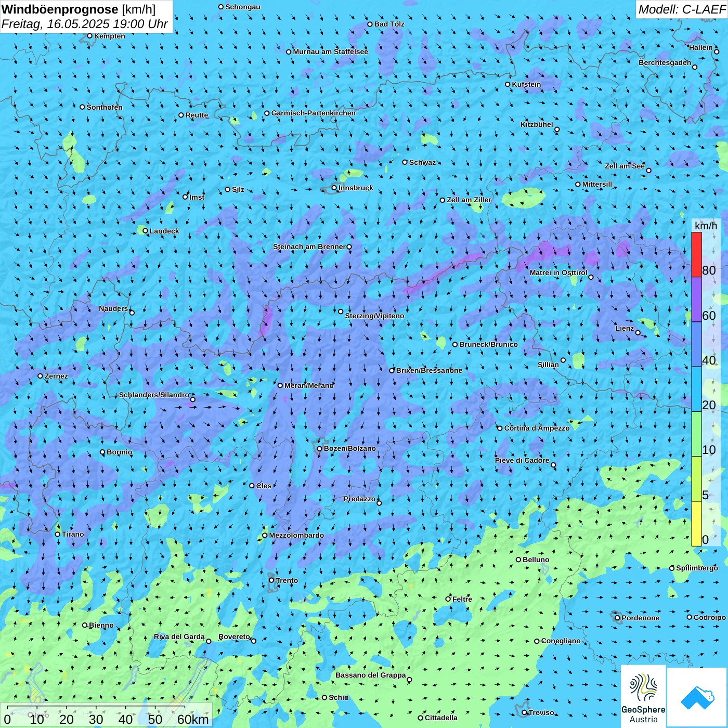
Task: Click the Sterzing/Vipiteno label
Action: [x=374, y=316]
